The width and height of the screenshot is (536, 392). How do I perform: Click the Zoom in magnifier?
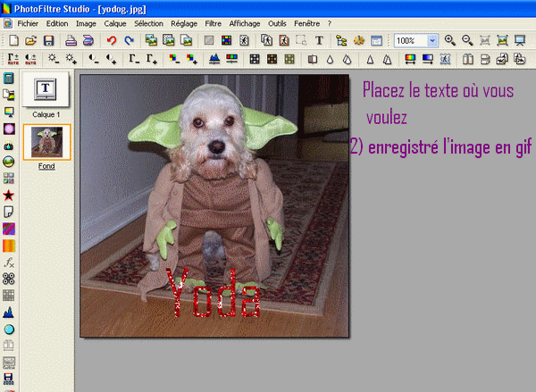(x=450, y=40)
